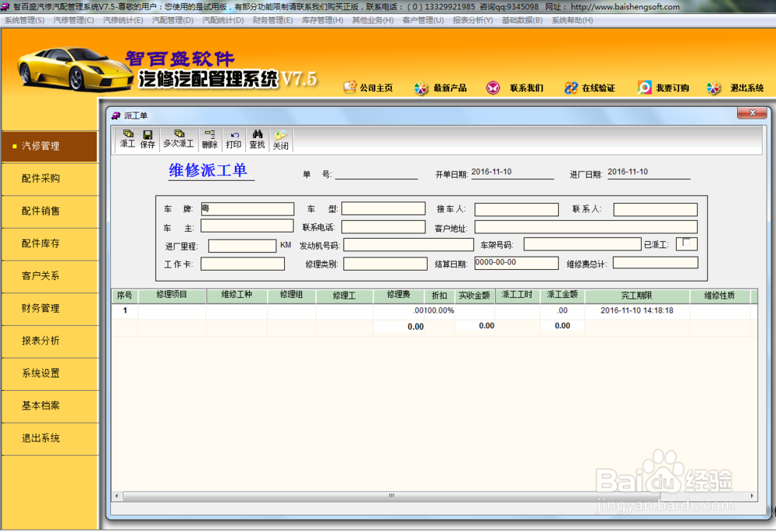This screenshot has height=532, width=776.
Task: Click the 进厂里程 mileage field
Action: click(x=242, y=246)
